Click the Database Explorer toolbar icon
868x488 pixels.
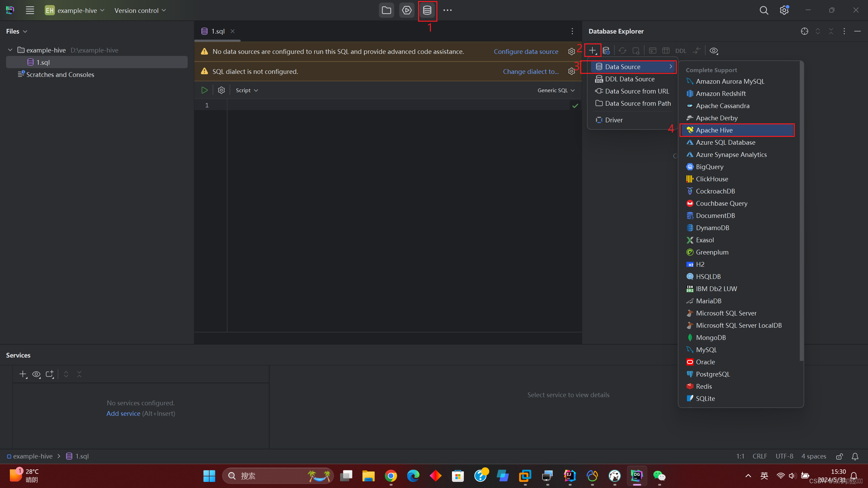pyautogui.click(x=427, y=11)
